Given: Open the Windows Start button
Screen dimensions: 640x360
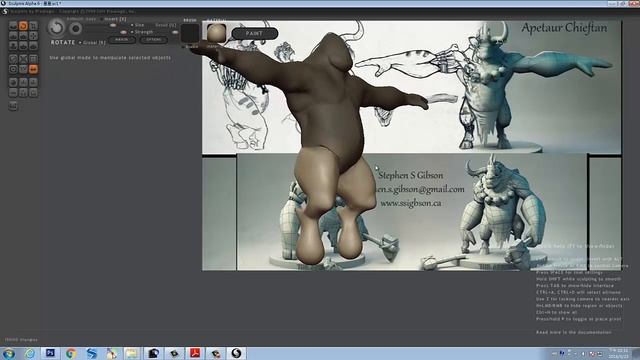Looking at the screenshot, I should [x=9, y=353].
